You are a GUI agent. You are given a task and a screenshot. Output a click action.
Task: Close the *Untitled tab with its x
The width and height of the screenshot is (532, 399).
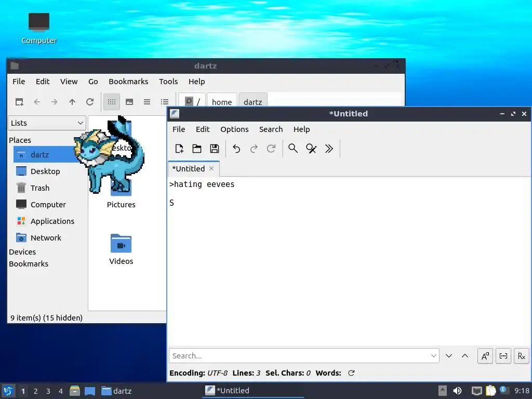(211, 168)
